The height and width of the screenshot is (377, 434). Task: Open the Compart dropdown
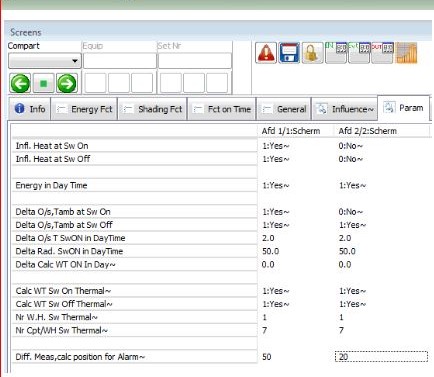click(45, 61)
